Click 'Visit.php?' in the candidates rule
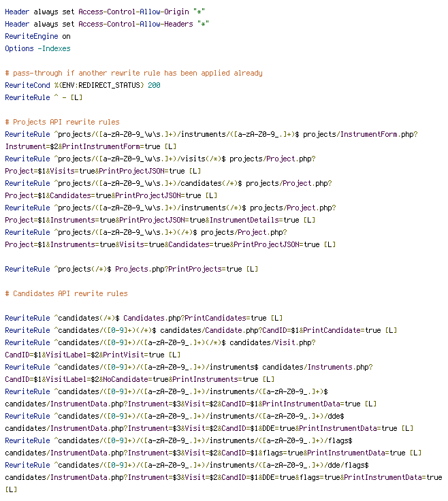This screenshot has width=448, height=501. pos(295,342)
